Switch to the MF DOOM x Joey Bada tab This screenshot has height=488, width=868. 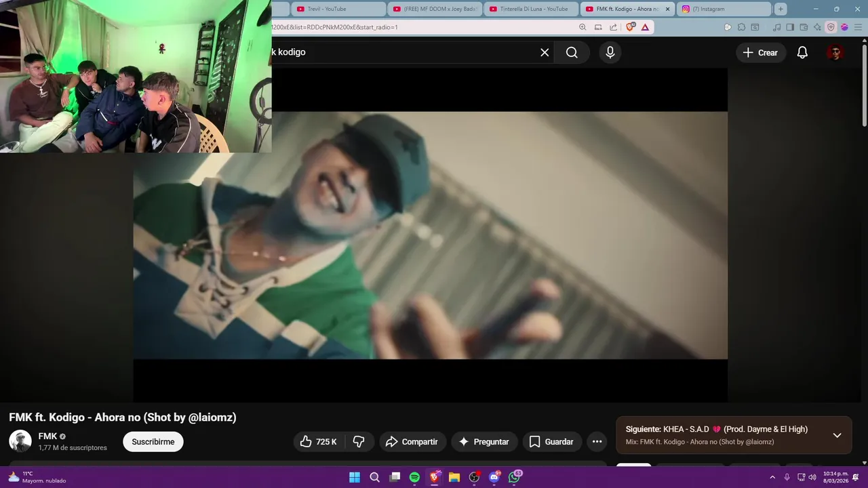point(435,9)
